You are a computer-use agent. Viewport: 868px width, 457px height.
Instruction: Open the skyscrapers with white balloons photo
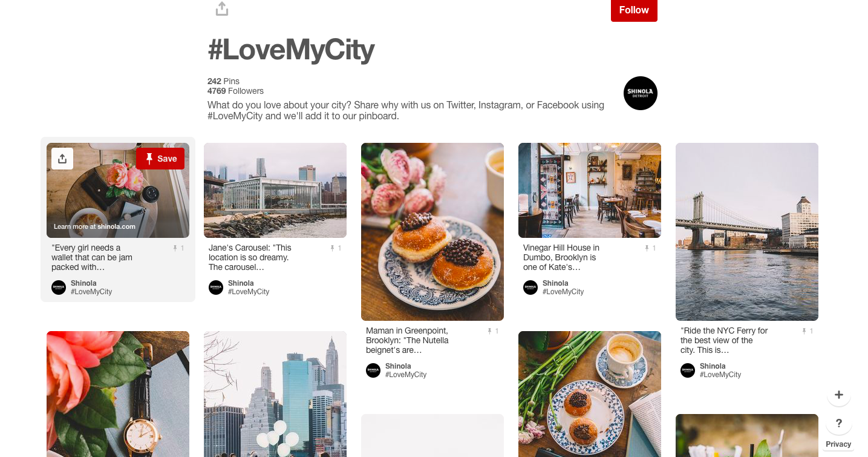click(275, 394)
